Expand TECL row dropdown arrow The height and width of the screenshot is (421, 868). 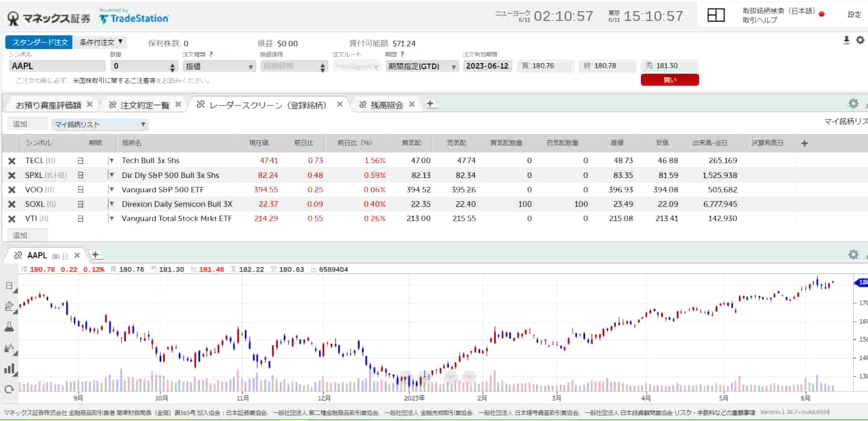coord(111,160)
